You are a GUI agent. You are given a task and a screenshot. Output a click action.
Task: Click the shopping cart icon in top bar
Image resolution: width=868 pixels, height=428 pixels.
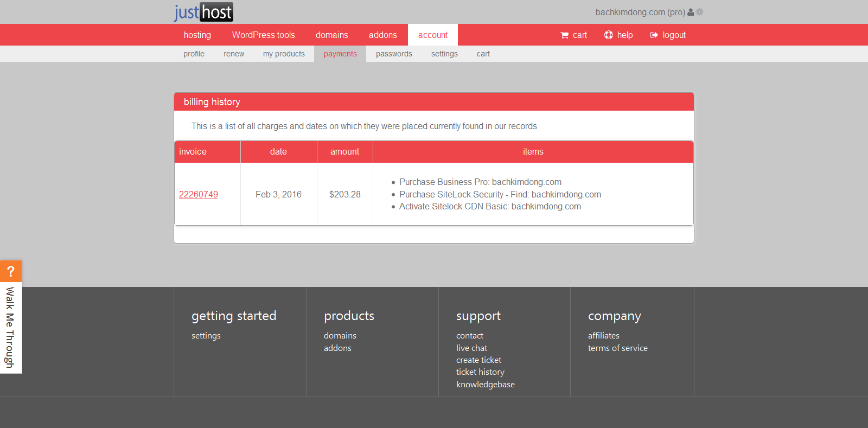click(x=564, y=35)
